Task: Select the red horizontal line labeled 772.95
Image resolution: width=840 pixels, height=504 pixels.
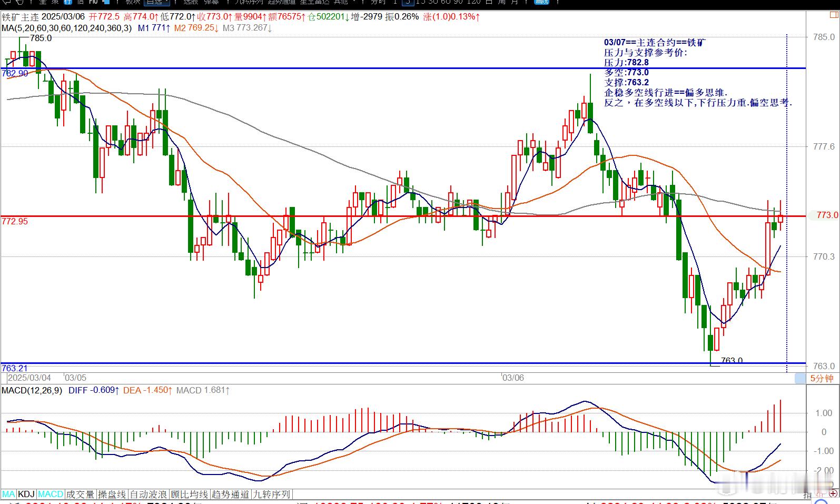Action: pos(403,216)
